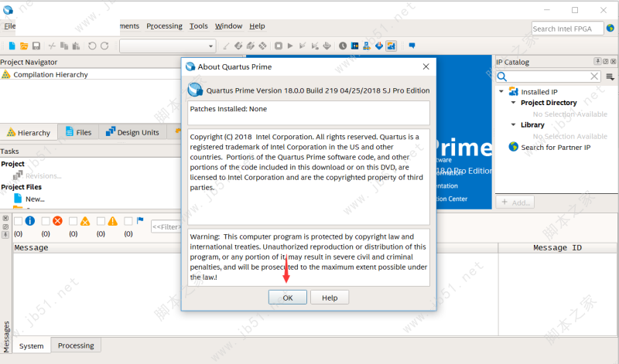Toggle the flagged messages checkbox
This screenshot has height=364, width=619.
click(x=128, y=221)
